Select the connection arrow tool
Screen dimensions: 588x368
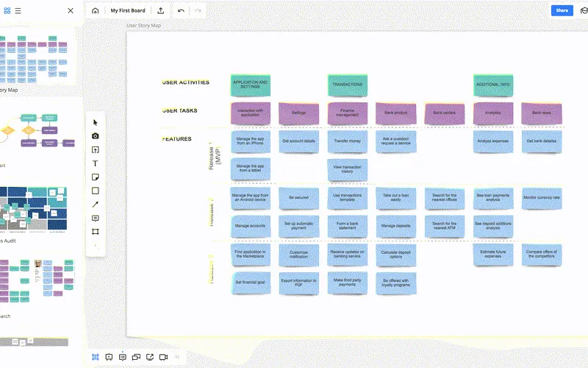click(96, 205)
